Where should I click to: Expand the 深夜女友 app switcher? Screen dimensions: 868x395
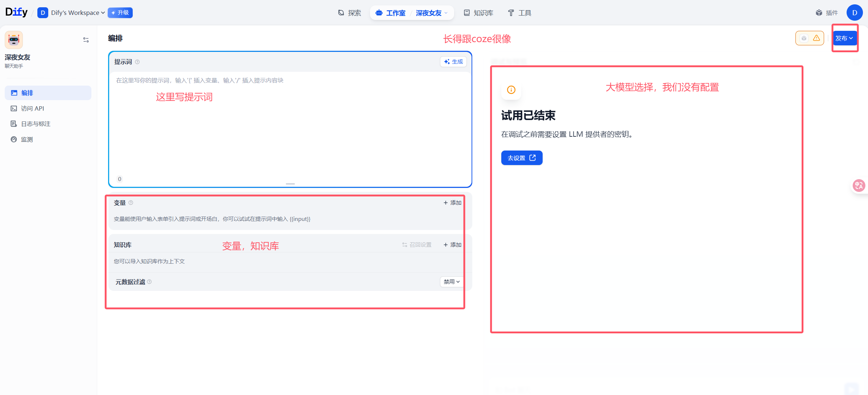(432, 13)
